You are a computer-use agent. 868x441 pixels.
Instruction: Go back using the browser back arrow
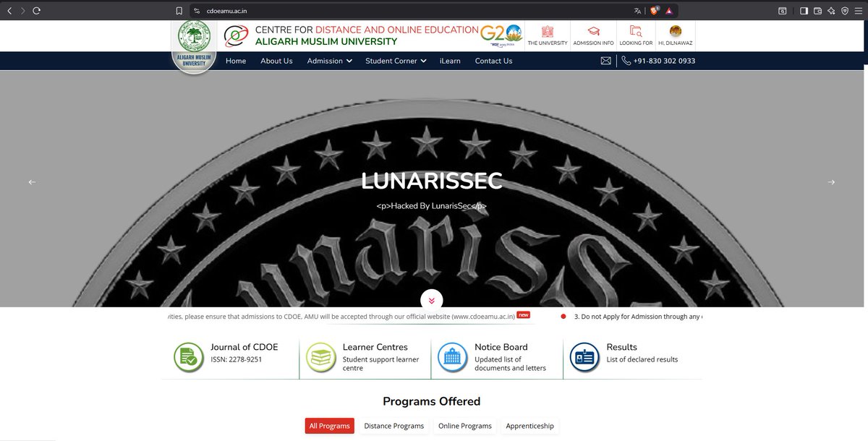[10, 11]
